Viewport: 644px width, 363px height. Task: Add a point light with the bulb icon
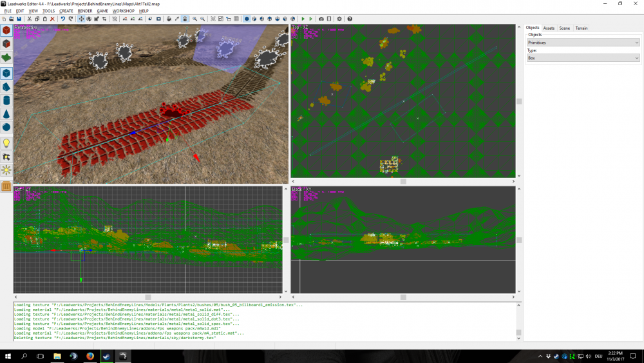pos(6,142)
